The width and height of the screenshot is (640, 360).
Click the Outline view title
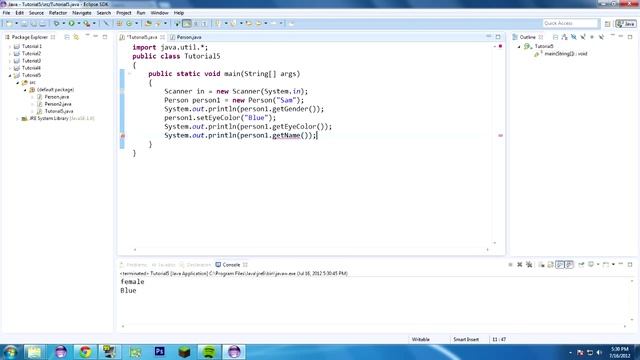(x=527, y=37)
